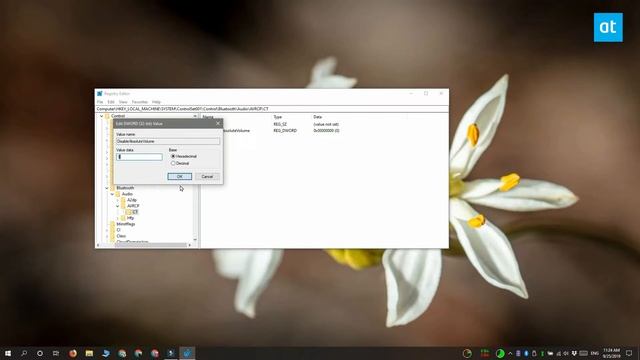Focus the Value data input field
640x360 pixels.
click(x=139, y=157)
